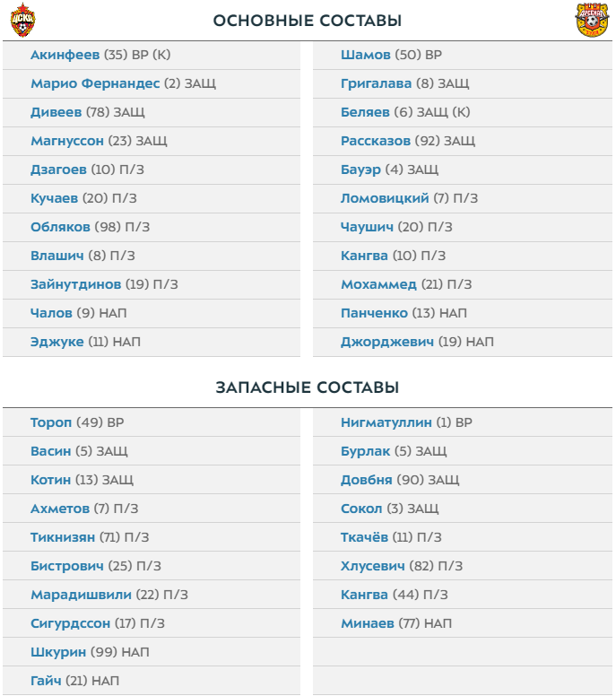Screen dimensions: 616x696
Task: Click Джорджевич forward name
Action: click(387, 342)
